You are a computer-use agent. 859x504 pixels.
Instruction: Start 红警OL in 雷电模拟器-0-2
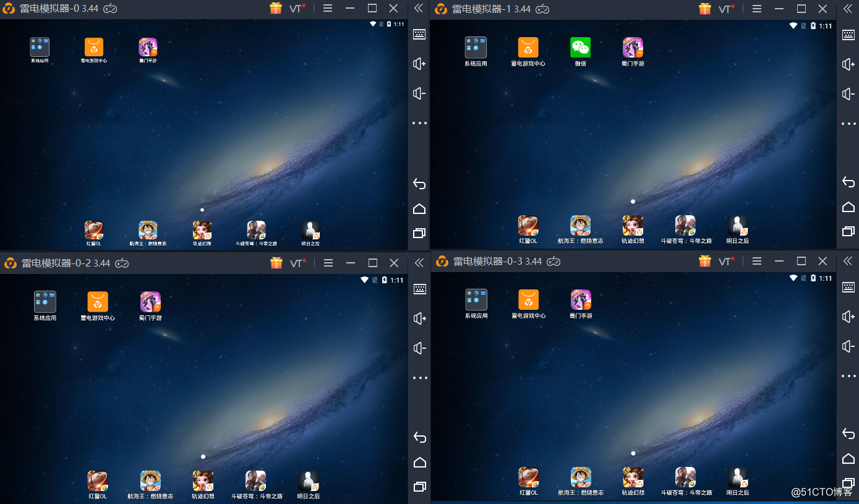click(98, 481)
